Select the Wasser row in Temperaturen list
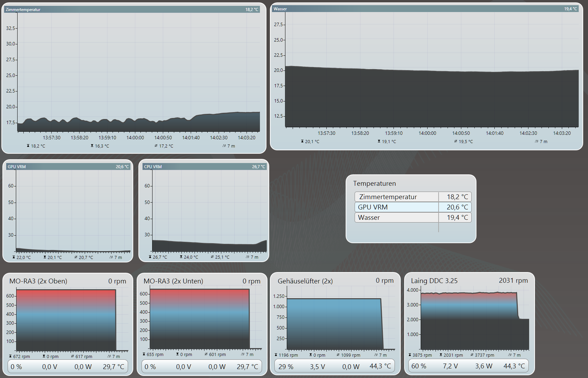588x378 pixels. pos(413,217)
